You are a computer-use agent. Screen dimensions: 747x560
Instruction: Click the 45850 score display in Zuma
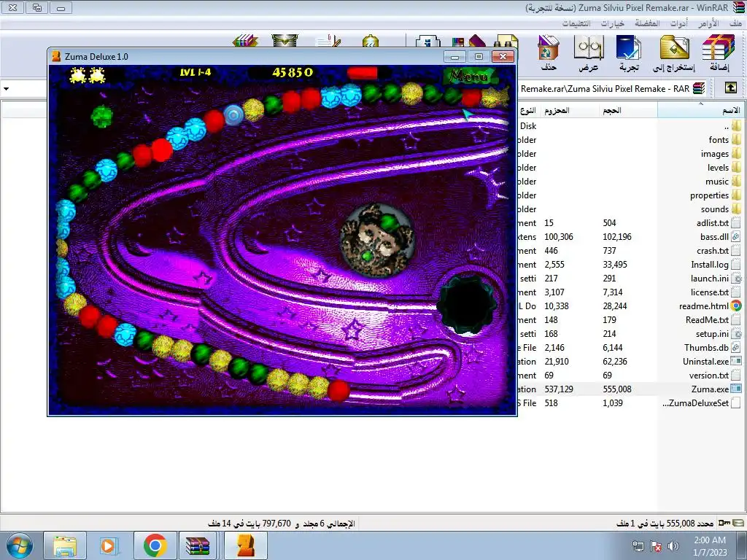tap(293, 72)
